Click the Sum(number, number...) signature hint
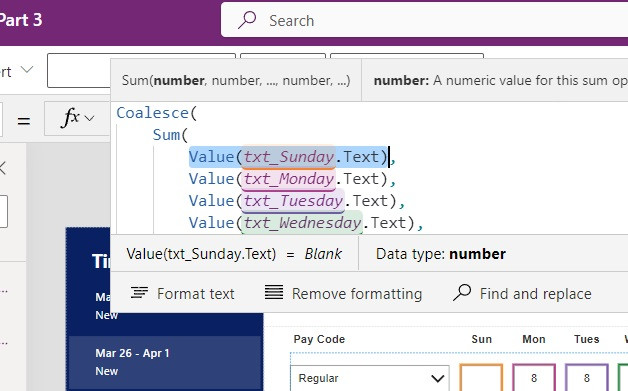 point(236,81)
